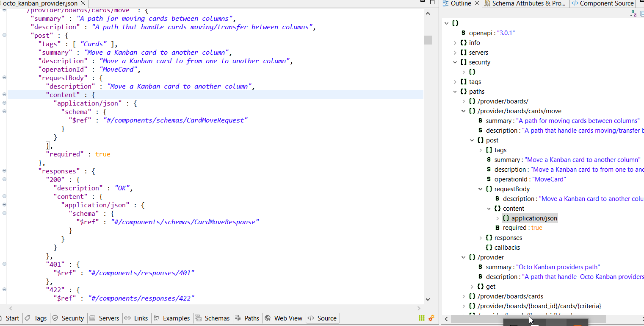The image size is (644, 326).
Task: Select /provider/boards/cards path in Outline
Action: coord(510,296)
